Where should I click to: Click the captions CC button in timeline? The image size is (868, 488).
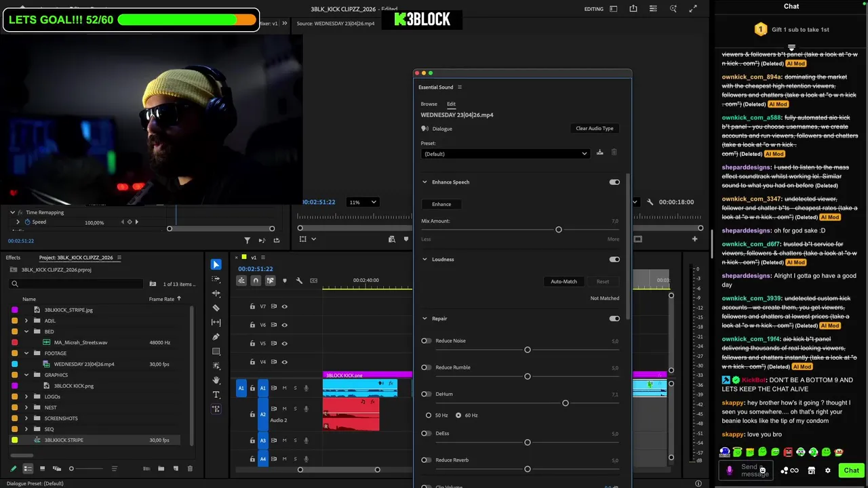[313, 281]
